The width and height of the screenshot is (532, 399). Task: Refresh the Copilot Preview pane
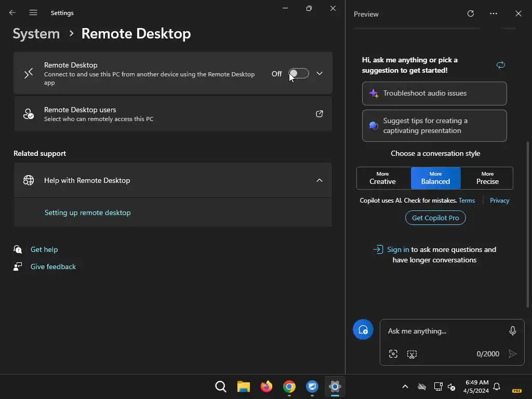coord(471,14)
